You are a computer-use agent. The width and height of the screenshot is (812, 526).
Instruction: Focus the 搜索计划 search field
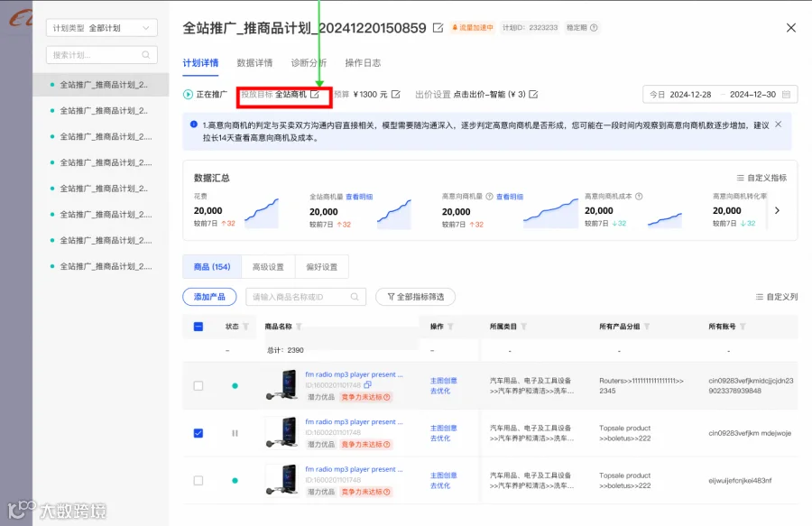tap(101, 55)
